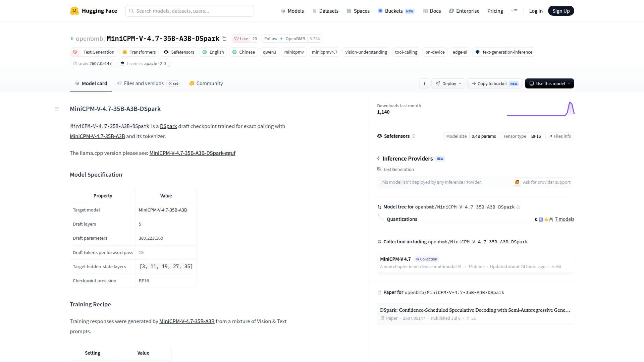Viewport: 644px width, 362px height.
Task: Click the openbmb organization link
Action: [x=89, y=39]
